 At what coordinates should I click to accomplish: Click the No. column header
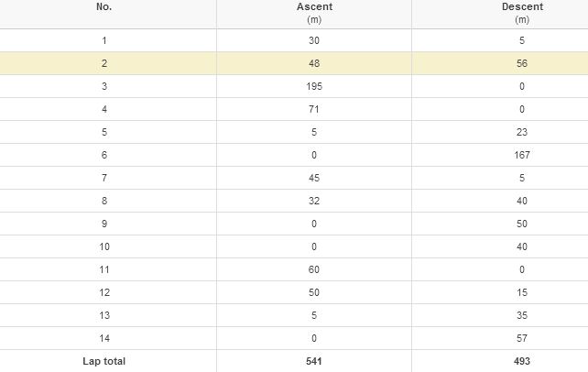click(104, 6)
